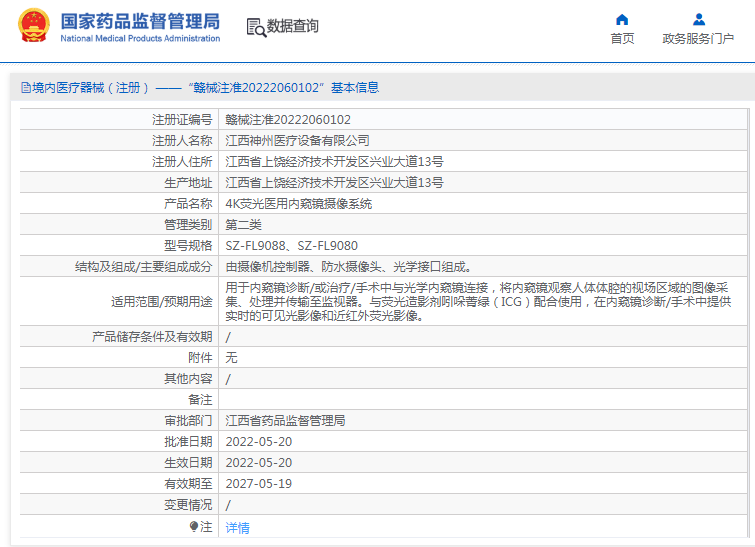This screenshot has height=547, width=755.
Task: Go to 首页 text link
Action: 622,39
